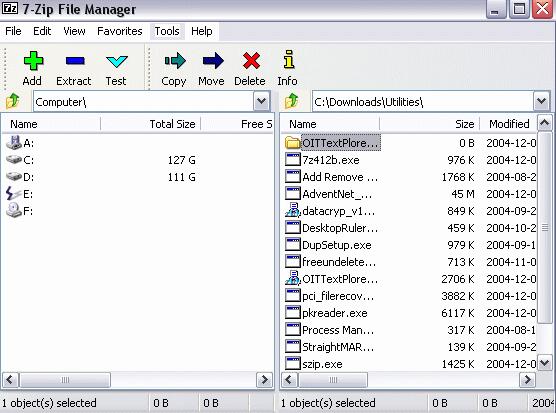556x413 pixels.
Task: Click the Info toolbar icon
Action: pos(289,59)
